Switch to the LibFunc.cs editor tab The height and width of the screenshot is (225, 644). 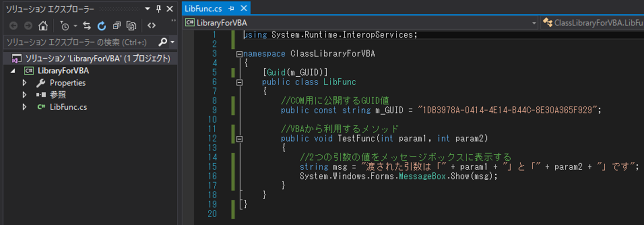[x=203, y=9]
